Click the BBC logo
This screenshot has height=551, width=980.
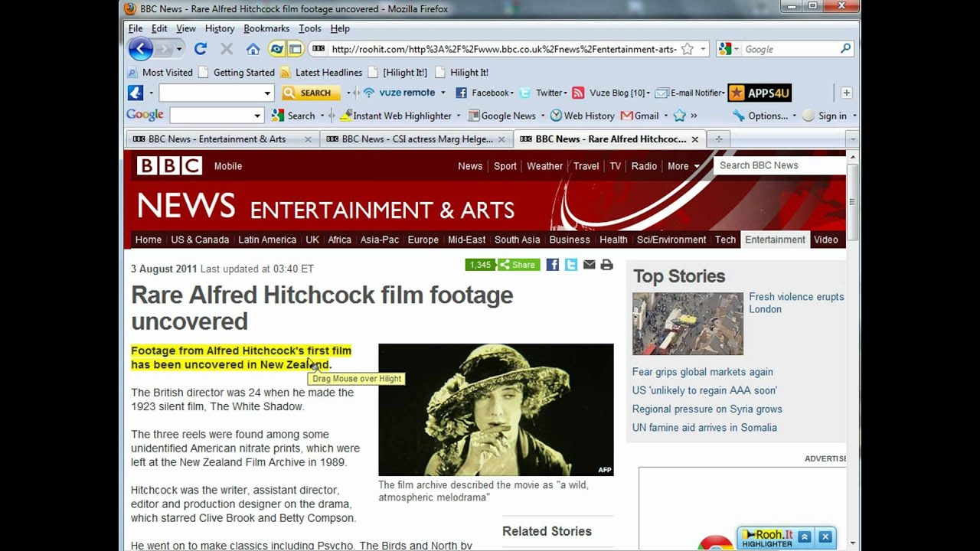pos(169,166)
